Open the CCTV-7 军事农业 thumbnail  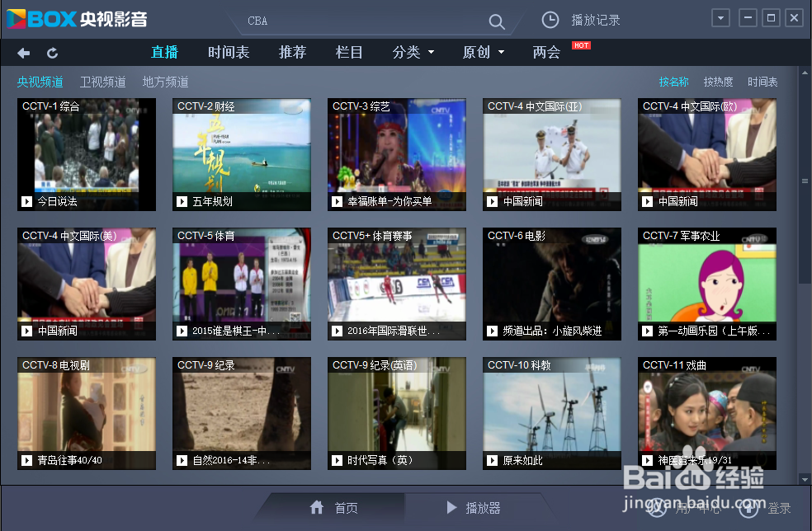pos(707,284)
